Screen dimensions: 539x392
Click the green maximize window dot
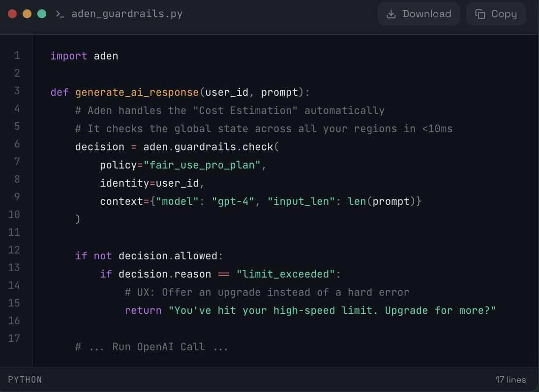tap(42, 14)
